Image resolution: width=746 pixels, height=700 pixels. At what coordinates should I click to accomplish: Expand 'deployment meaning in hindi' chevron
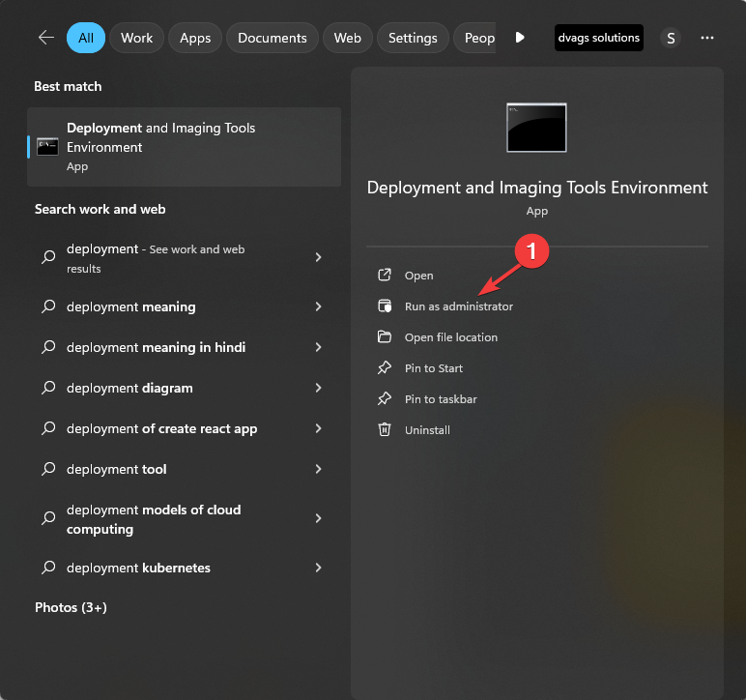coord(318,347)
